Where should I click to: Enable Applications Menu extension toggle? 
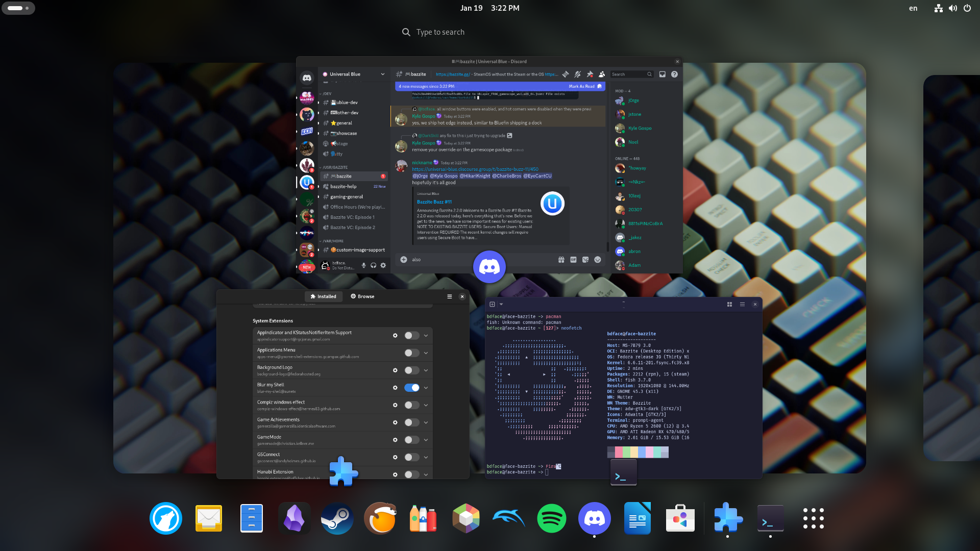pos(412,353)
